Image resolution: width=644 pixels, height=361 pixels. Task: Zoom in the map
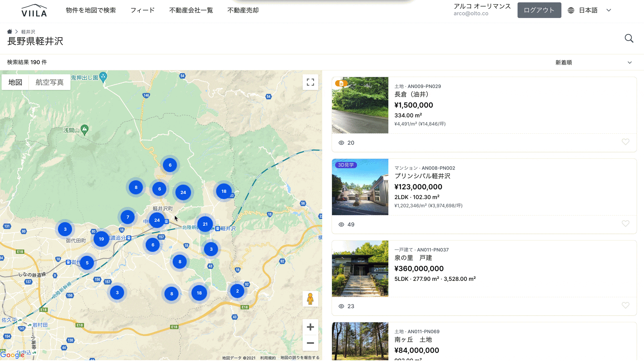click(x=310, y=327)
